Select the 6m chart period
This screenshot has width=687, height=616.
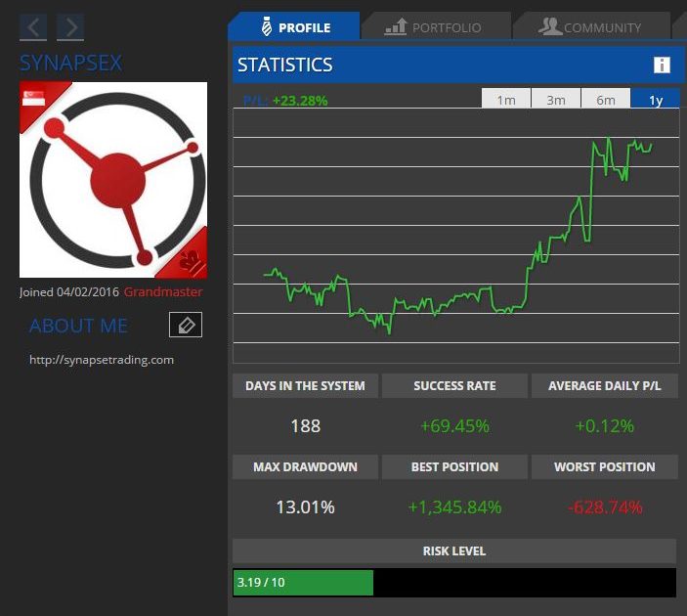click(x=605, y=100)
